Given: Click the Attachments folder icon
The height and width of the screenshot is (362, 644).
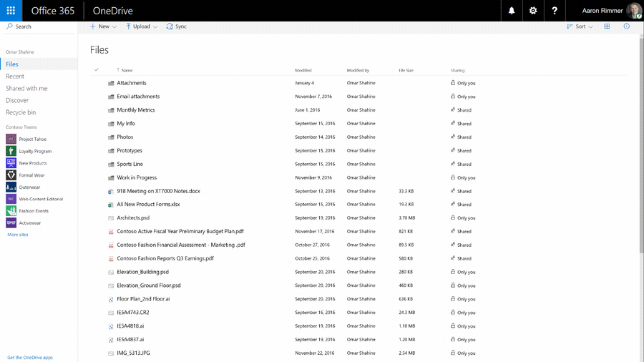Looking at the screenshot, I should coord(111,83).
